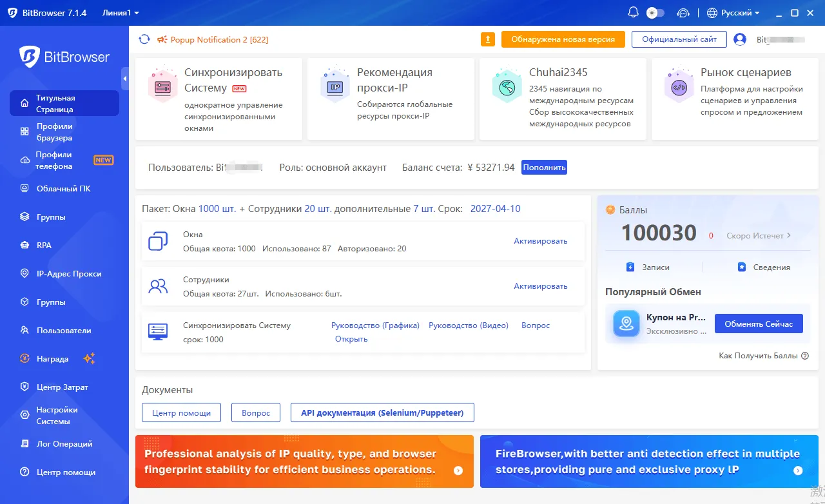Click the Рекомендация прокси-IP card icon
825x504 pixels.
tap(335, 86)
